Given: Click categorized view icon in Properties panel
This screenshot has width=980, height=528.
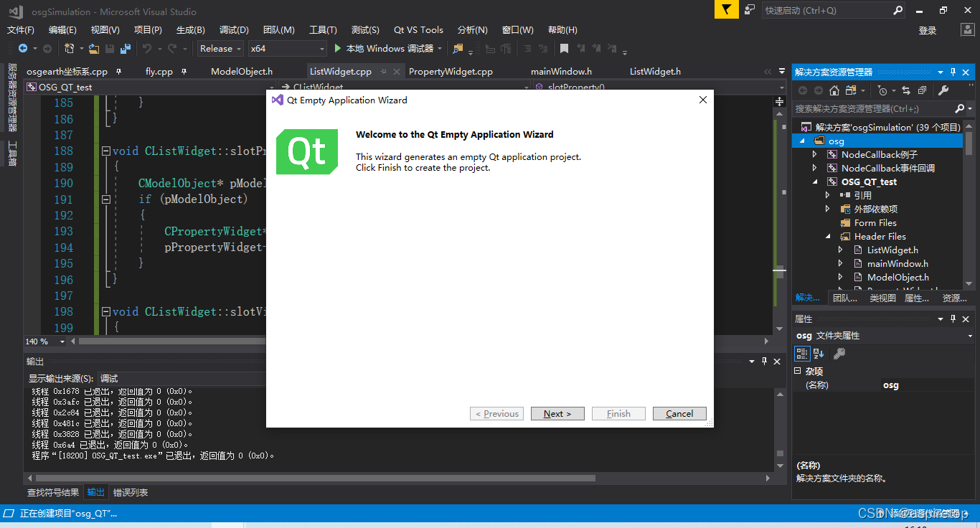Looking at the screenshot, I should coord(802,354).
